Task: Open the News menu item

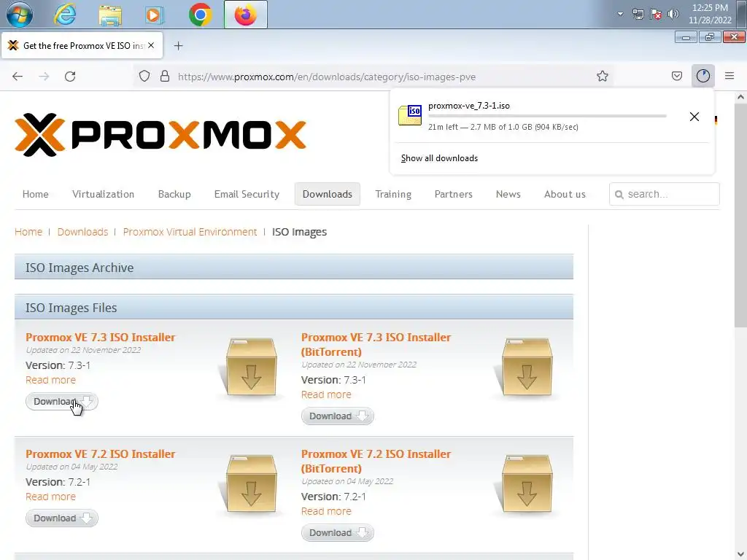Action: [x=508, y=194]
